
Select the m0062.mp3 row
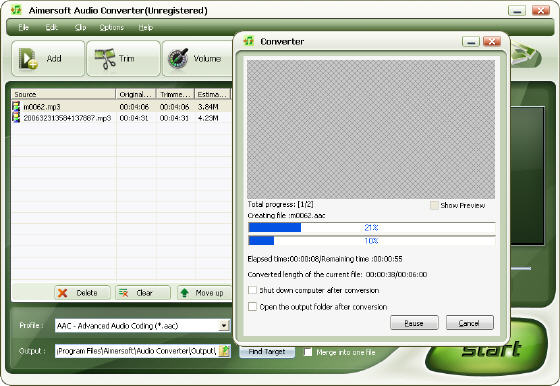[x=121, y=106]
